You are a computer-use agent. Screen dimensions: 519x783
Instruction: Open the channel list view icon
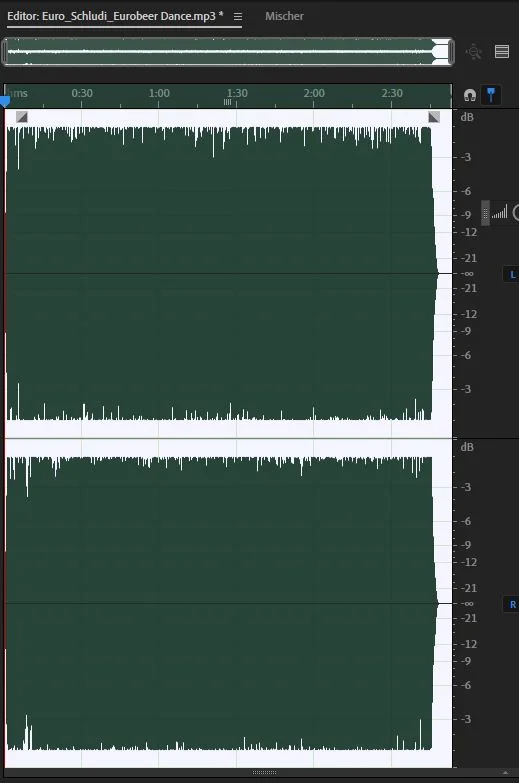tap(502, 51)
